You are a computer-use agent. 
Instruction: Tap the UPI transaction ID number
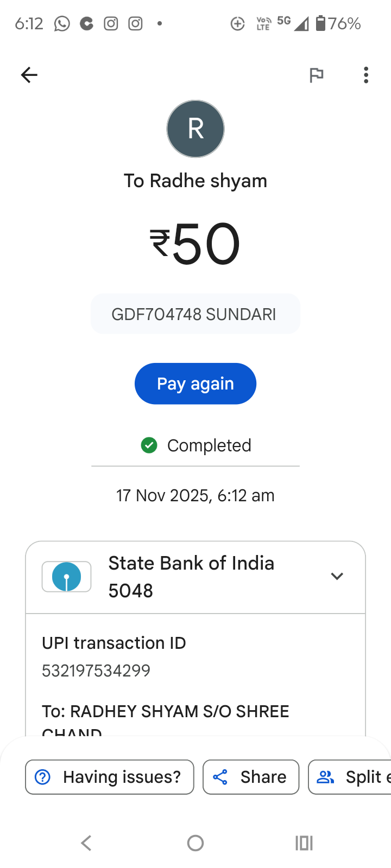point(96,671)
